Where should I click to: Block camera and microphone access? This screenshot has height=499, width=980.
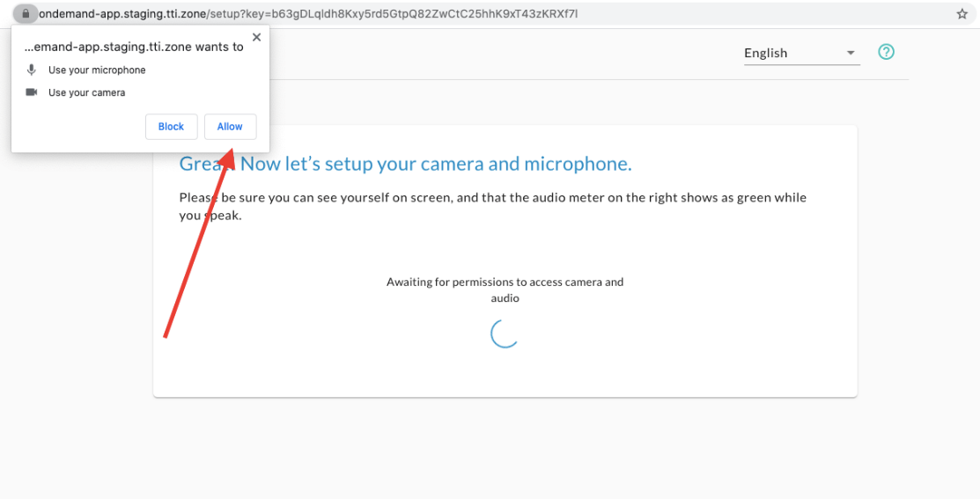[171, 127]
